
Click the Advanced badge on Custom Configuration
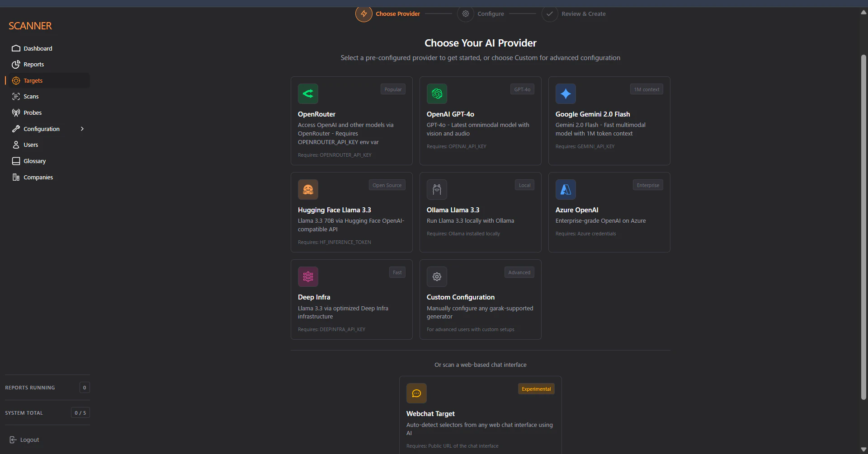point(519,272)
